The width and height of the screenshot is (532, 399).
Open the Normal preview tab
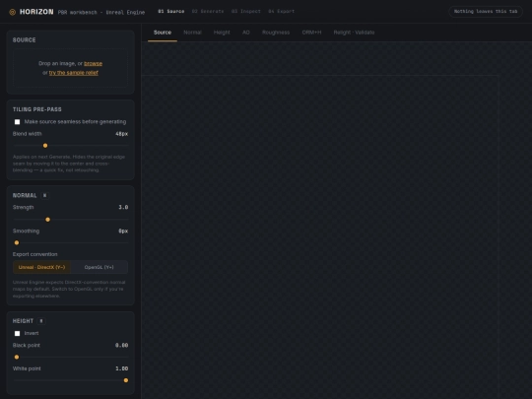pyautogui.click(x=192, y=33)
